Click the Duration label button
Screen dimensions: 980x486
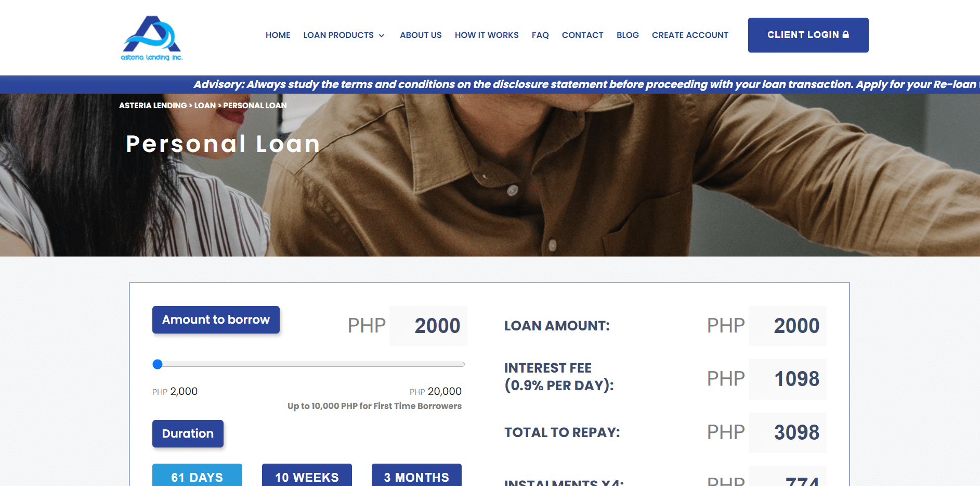coord(188,433)
